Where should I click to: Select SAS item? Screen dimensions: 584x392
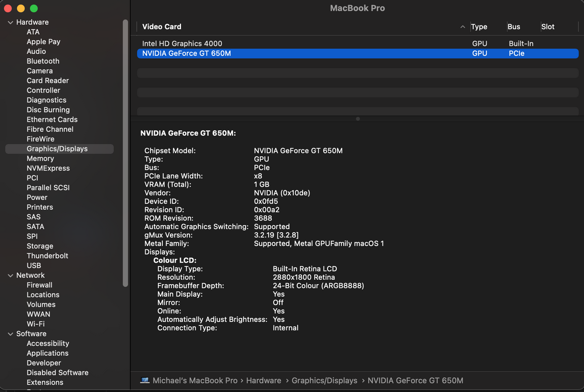tap(33, 217)
